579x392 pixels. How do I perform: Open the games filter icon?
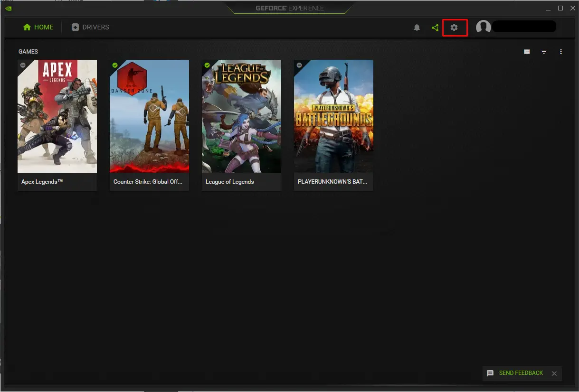(544, 52)
